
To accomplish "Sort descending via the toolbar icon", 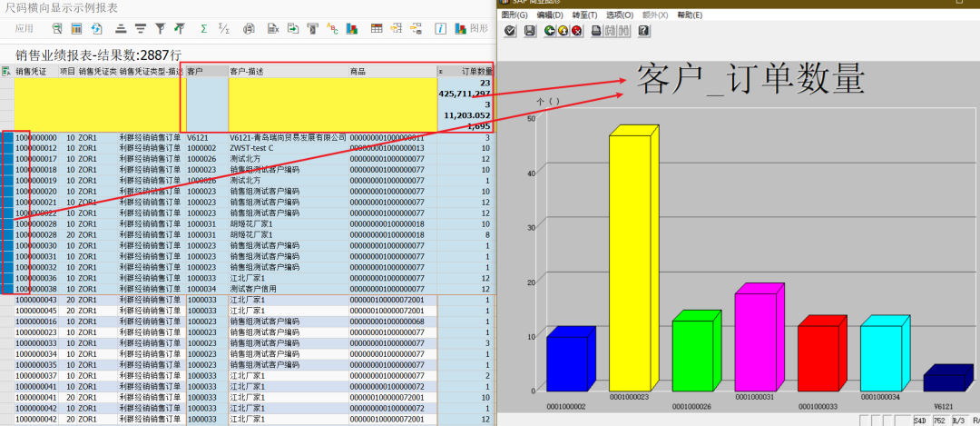I will point(141,28).
